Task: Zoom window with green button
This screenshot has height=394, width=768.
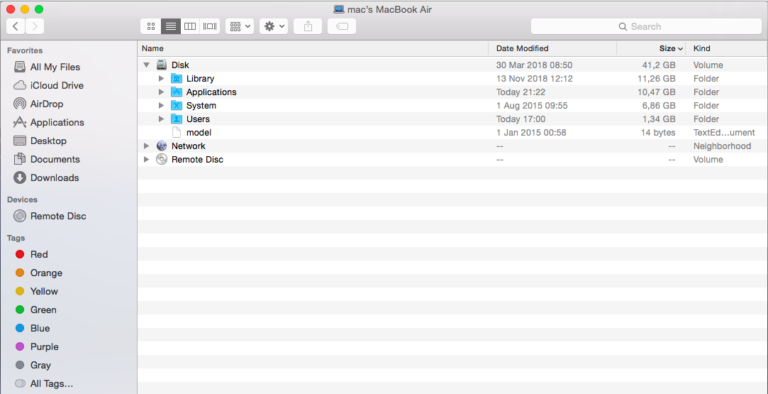Action: pyautogui.click(x=39, y=9)
